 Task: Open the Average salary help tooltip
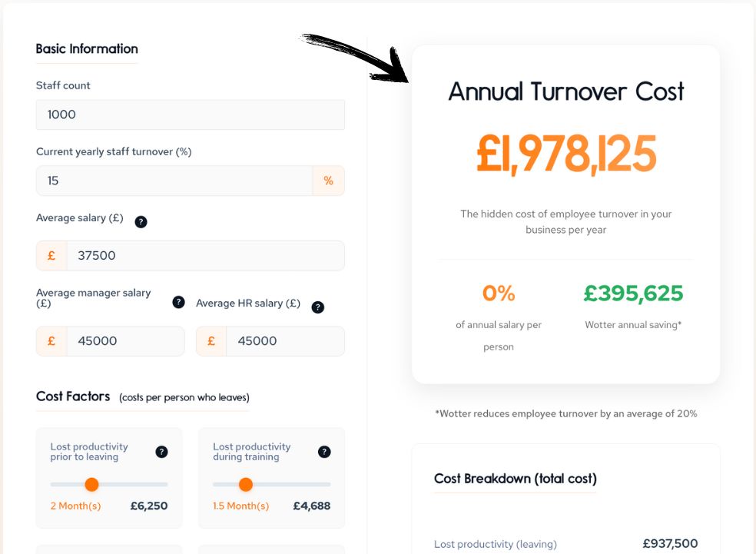pos(141,221)
